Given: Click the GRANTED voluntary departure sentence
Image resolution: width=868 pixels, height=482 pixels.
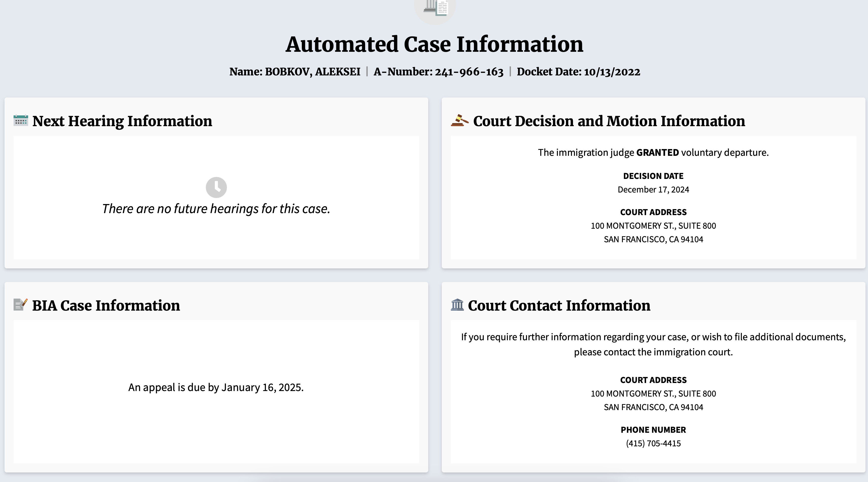Looking at the screenshot, I should (653, 153).
